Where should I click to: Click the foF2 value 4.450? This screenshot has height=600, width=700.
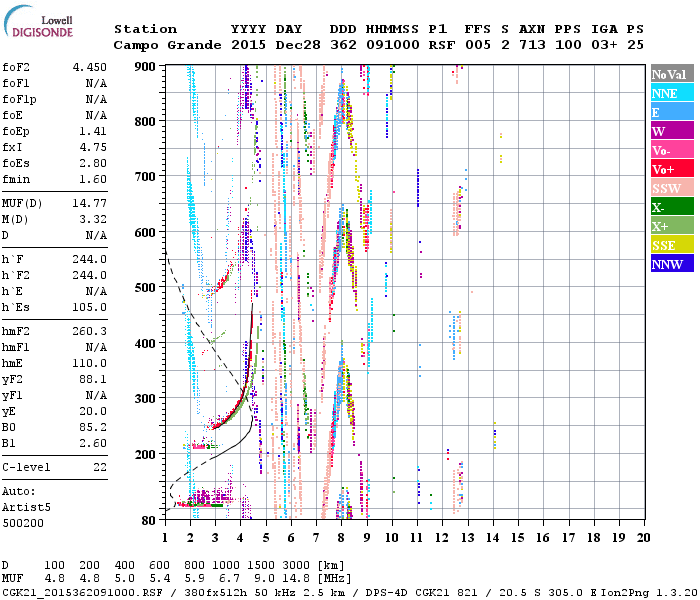pyautogui.click(x=90, y=67)
